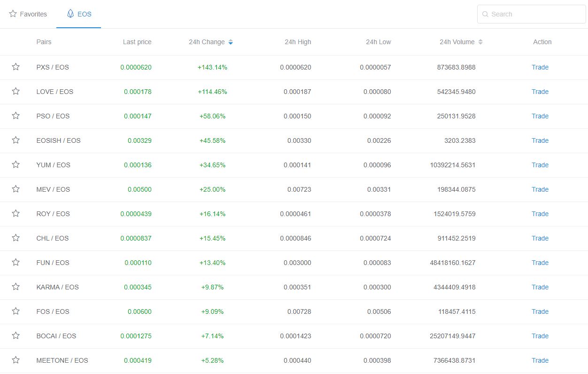
Task: Select the BOCAI / EOS pair name
Action: coord(56,336)
